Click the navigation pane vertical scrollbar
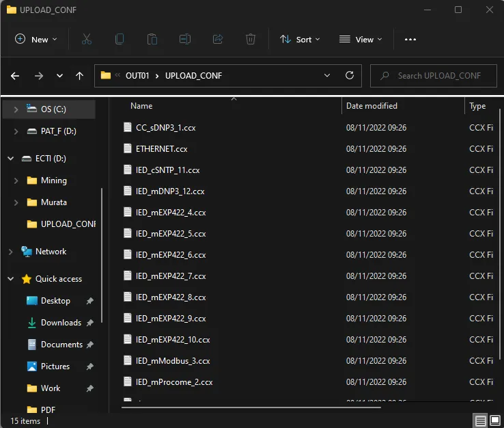The height and width of the screenshot is (428, 504). click(102, 255)
